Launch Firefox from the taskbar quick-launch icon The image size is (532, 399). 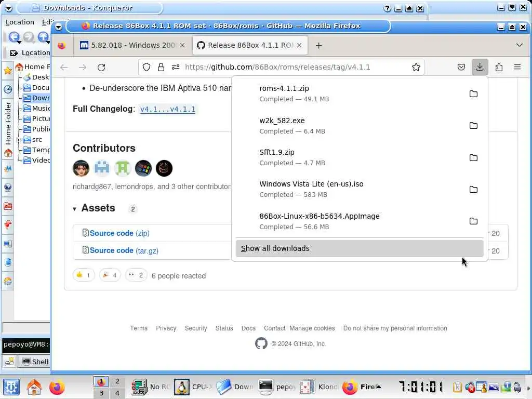coord(57,387)
